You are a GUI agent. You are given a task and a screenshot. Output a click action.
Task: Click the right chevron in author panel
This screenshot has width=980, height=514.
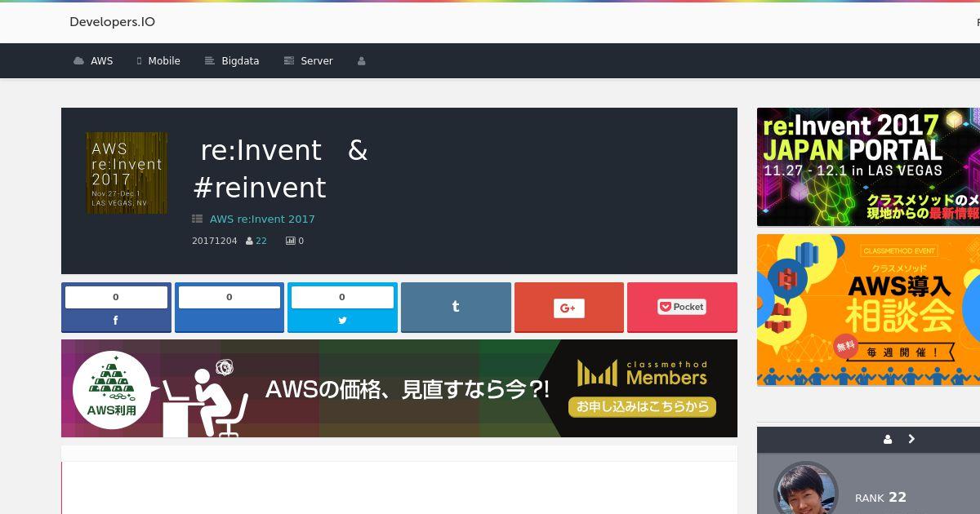point(911,439)
